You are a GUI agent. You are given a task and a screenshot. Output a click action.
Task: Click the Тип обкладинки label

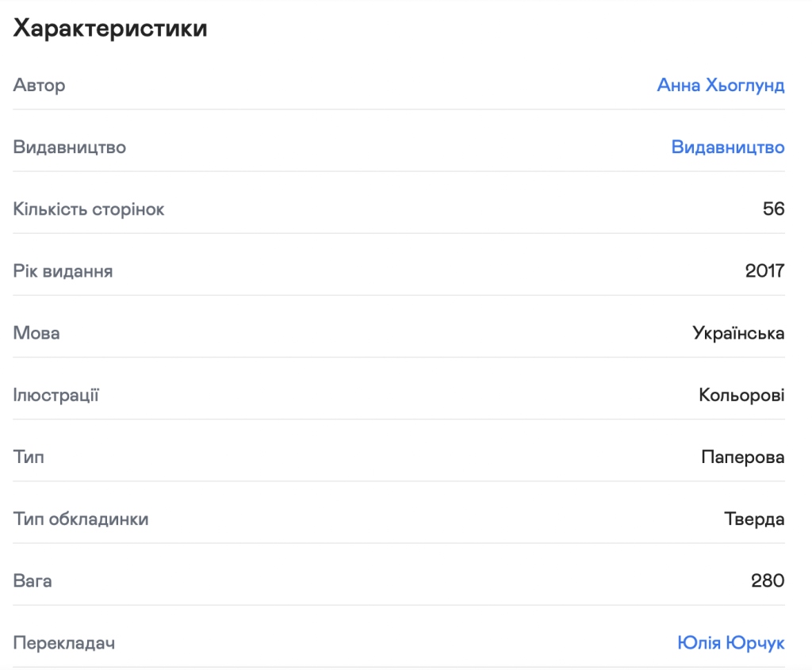pyautogui.click(x=81, y=519)
